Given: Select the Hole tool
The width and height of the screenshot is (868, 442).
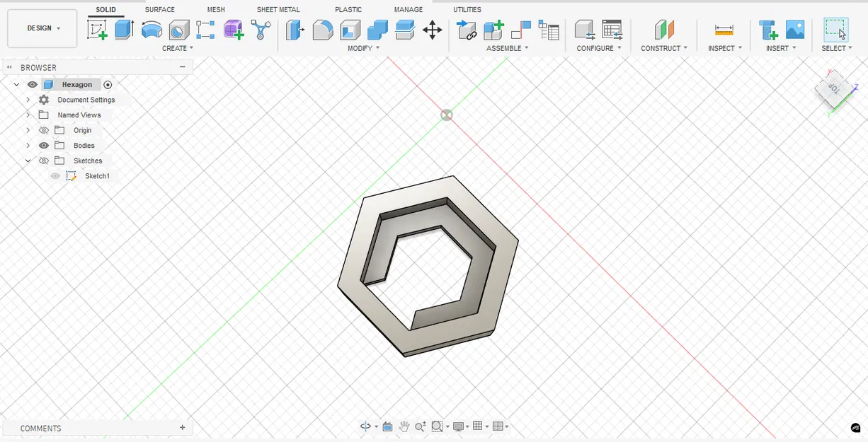Looking at the screenshot, I should coord(179,30).
